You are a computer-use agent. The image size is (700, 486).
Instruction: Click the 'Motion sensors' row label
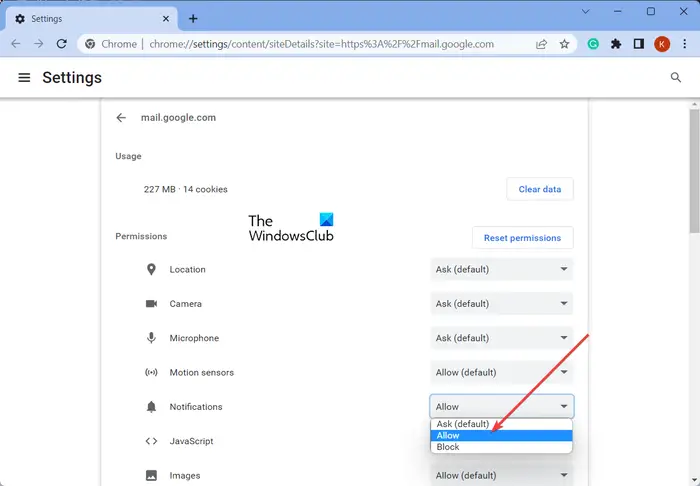[202, 372]
